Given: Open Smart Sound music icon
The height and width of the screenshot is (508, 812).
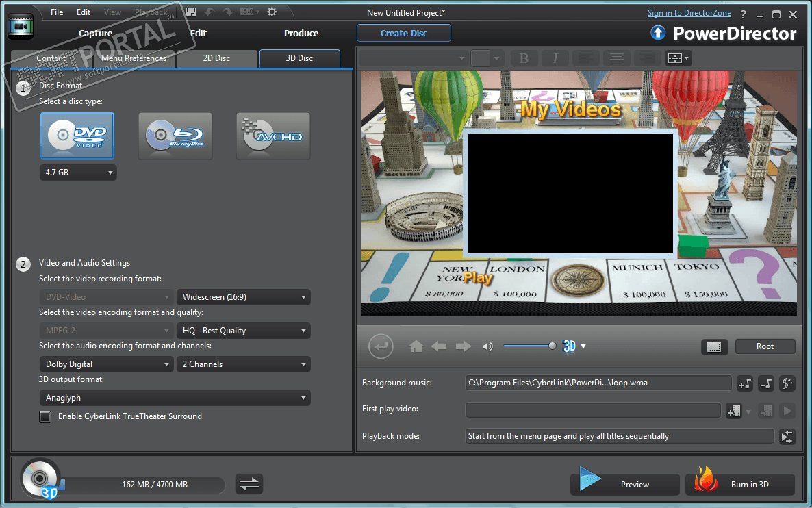Looking at the screenshot, I should [787, 383].
